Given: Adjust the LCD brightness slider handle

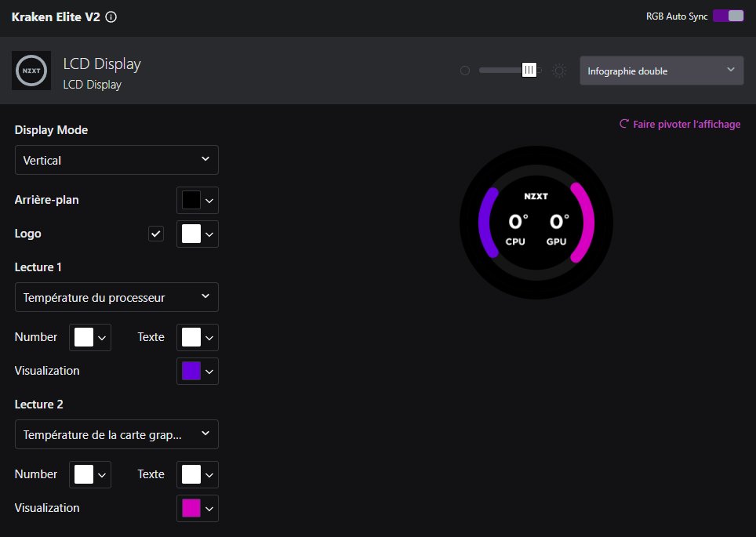Looking at the screenshot, I should click(529, 71).
